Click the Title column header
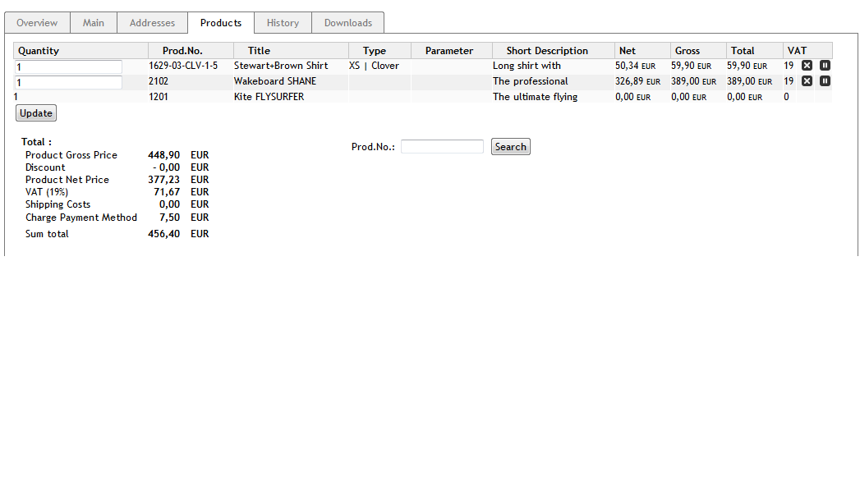Screen dimensions: 860x504 click(259, 51)
